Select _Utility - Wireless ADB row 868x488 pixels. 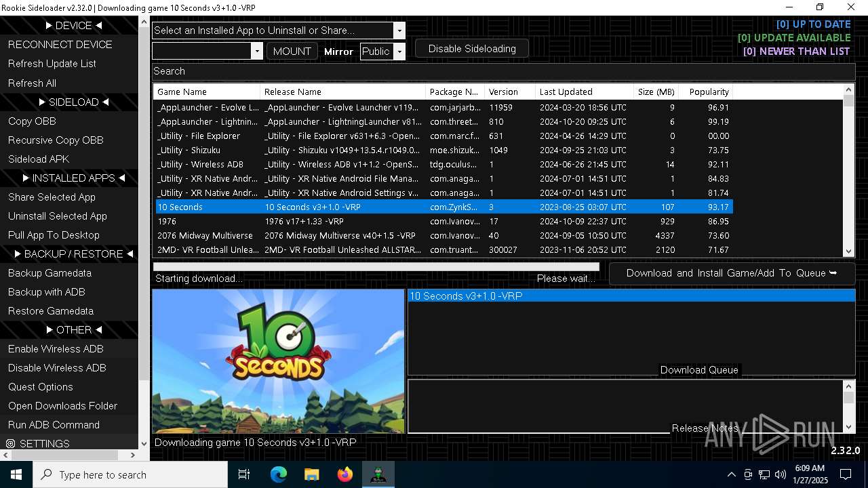pos(443,165)
